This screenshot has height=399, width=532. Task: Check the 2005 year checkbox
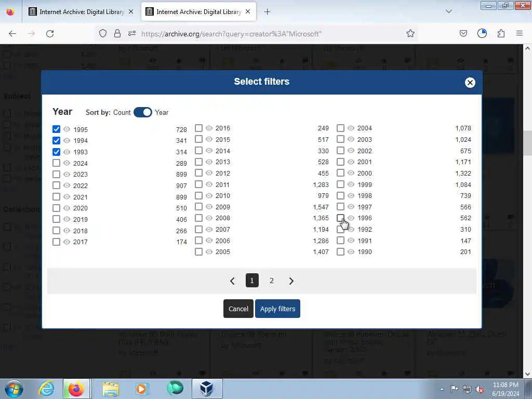[199, 252]
